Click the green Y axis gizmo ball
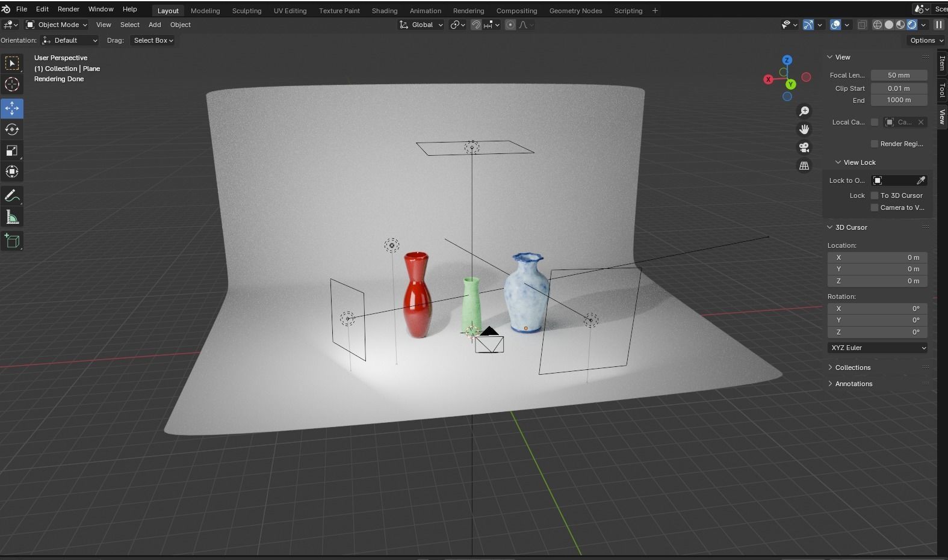Screen dimensions: 948x560 790,84
